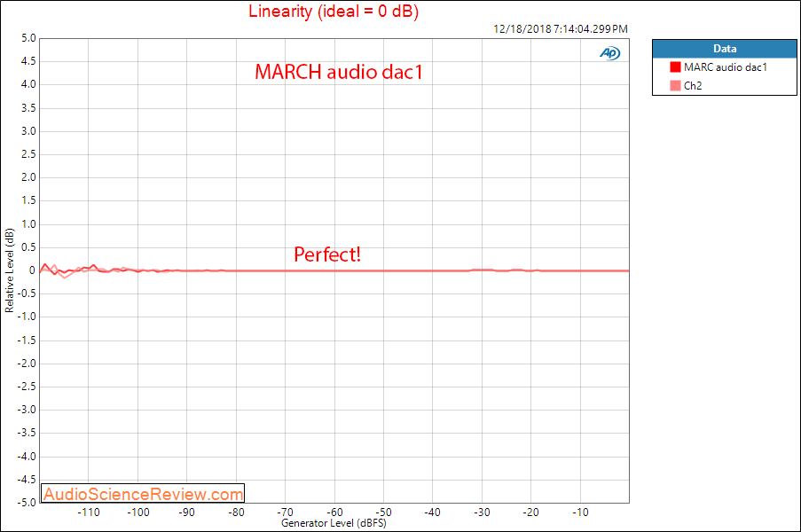Click the -1.0 tick label on the vertical axis

point(27,317)
